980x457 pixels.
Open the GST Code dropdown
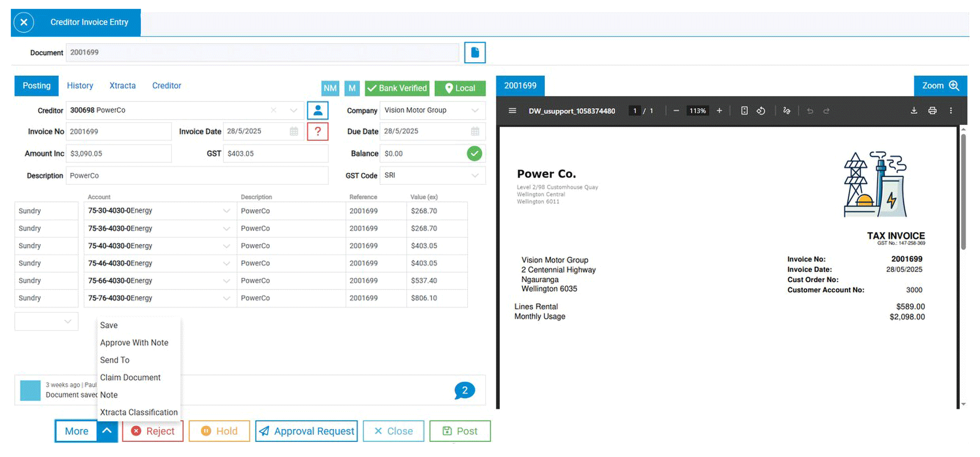[474, 176]
